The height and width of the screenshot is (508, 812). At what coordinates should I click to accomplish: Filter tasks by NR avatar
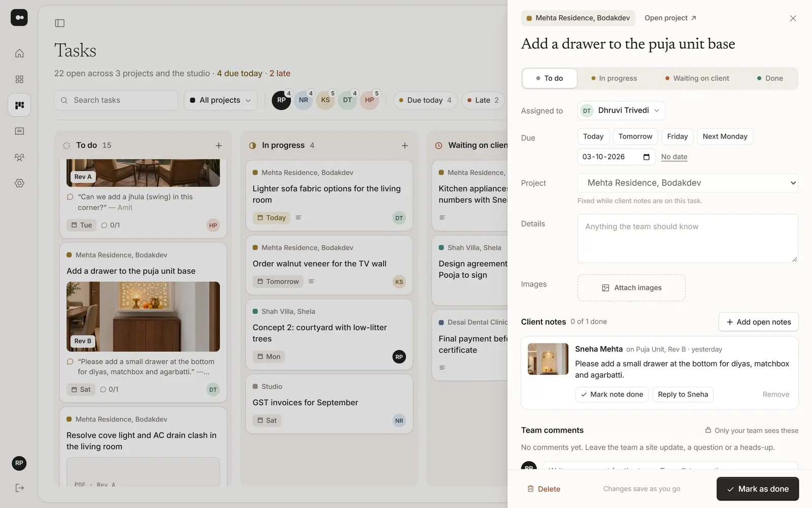303,100
